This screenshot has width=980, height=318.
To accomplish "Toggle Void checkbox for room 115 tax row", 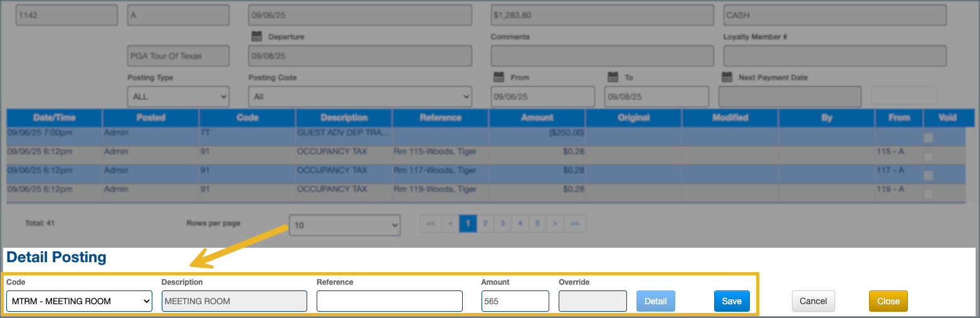I will coord(929,157).
